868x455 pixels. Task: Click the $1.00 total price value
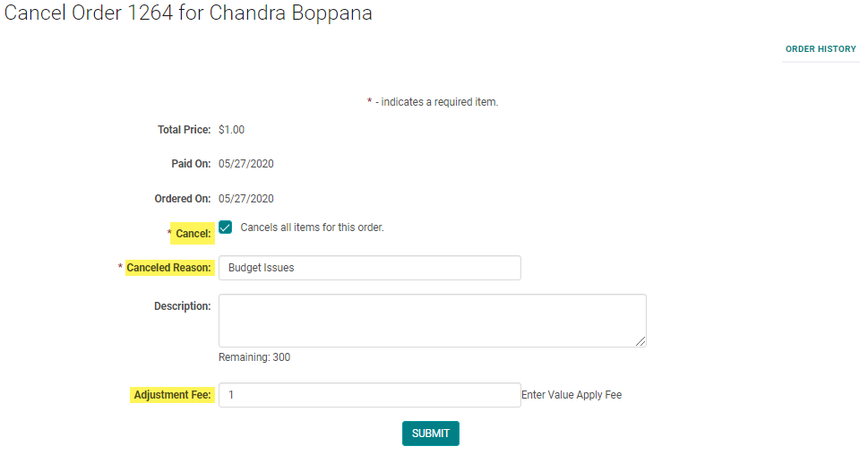231,130
